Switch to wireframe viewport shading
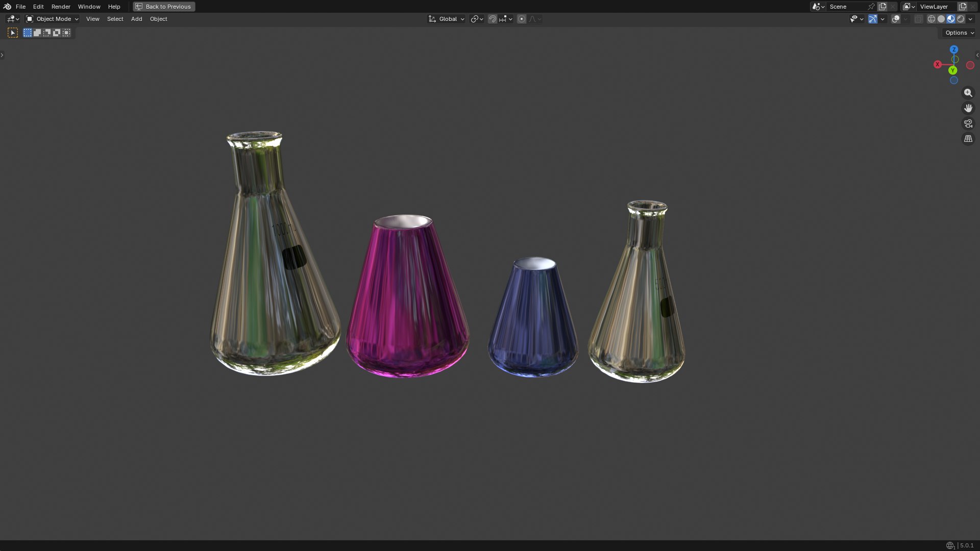Image resolution: width=980 pixels, height=551 pixels. pyautogui.click(x=932, y=19)
